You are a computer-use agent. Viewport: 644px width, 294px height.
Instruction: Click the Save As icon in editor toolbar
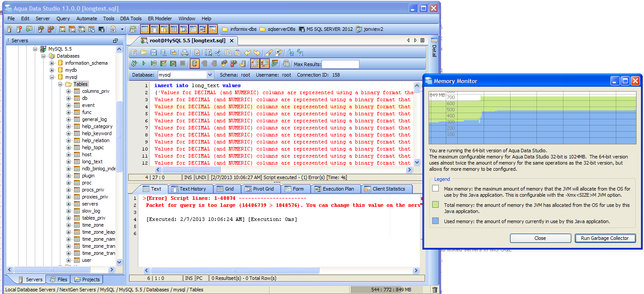click(163, 53)
